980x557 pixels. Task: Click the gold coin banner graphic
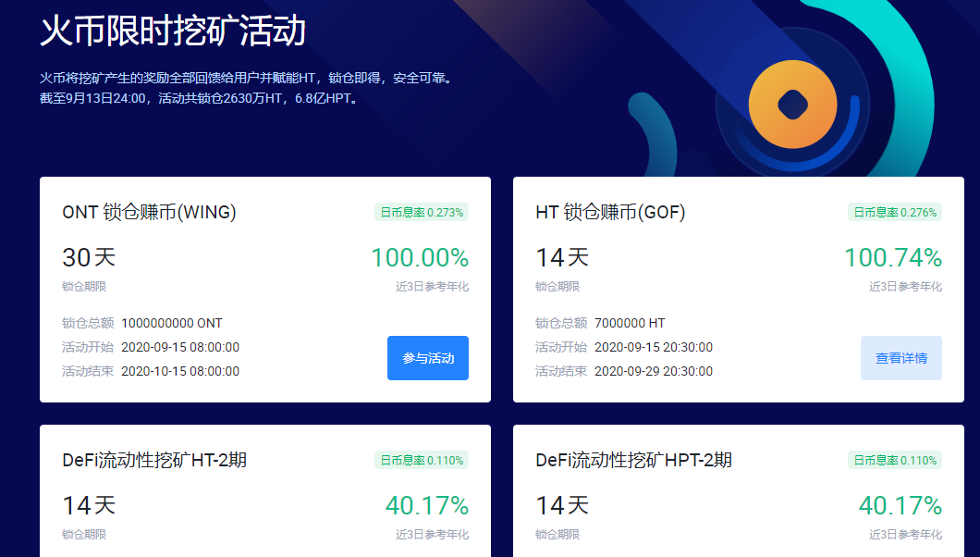point(792,105)
